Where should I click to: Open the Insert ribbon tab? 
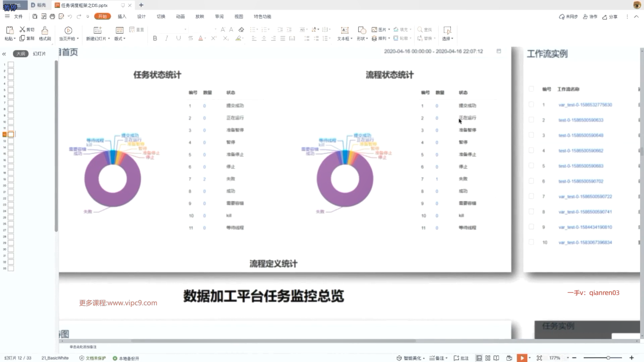point(122,16)
